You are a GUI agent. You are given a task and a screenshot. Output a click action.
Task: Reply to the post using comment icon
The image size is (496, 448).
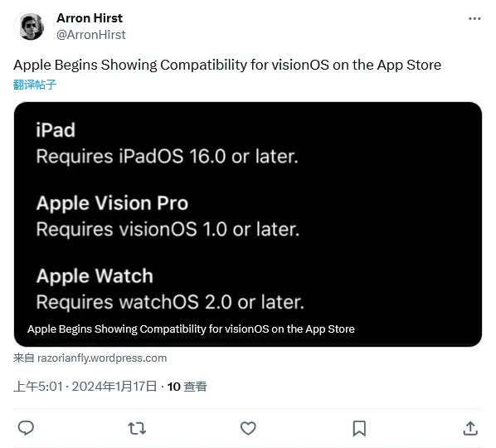26,428
